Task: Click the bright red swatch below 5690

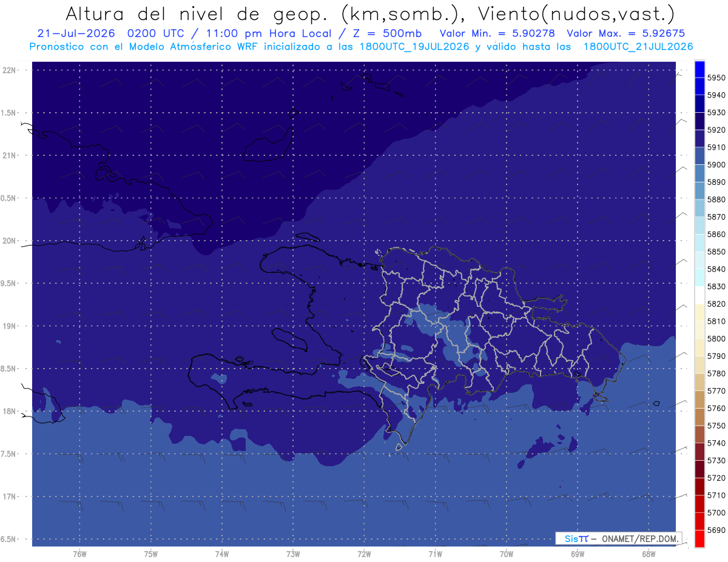Action: (699, 538)
